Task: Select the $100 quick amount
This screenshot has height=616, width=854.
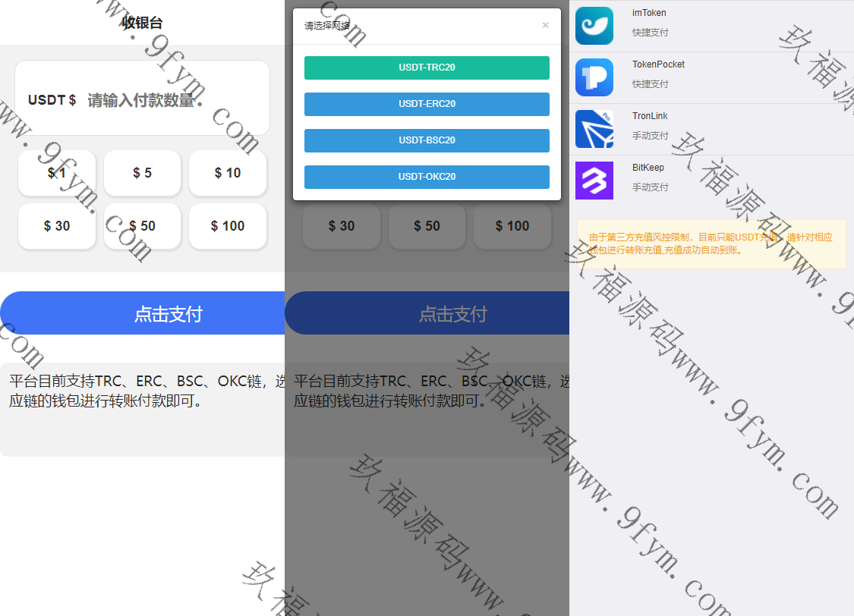Action: [x=228, y=226]
